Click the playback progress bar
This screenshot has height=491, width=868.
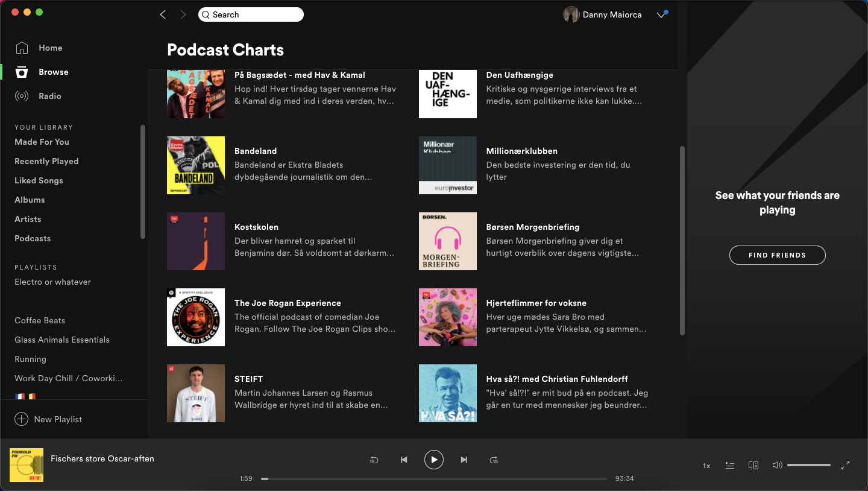[x=434, y=479]
